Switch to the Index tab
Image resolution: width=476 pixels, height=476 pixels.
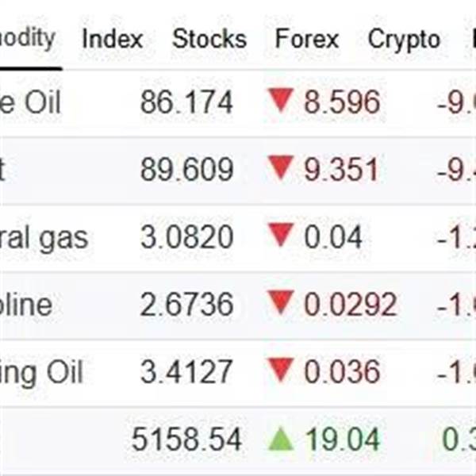tap(113, 39)
